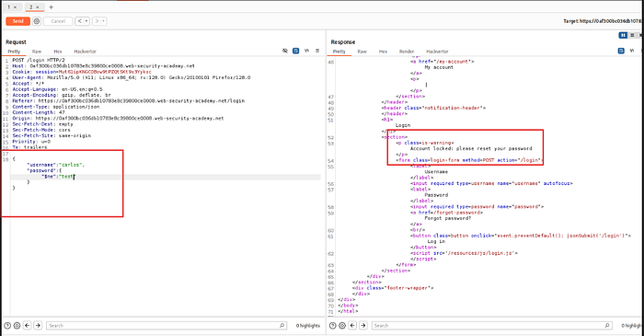The image size is (644, 336).
Task: Click the Referer header line
Action: 128,100
